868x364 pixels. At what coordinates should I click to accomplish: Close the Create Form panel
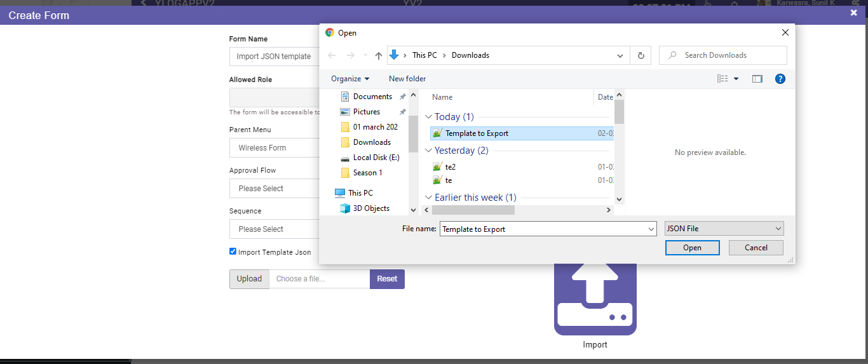point(854,13)
